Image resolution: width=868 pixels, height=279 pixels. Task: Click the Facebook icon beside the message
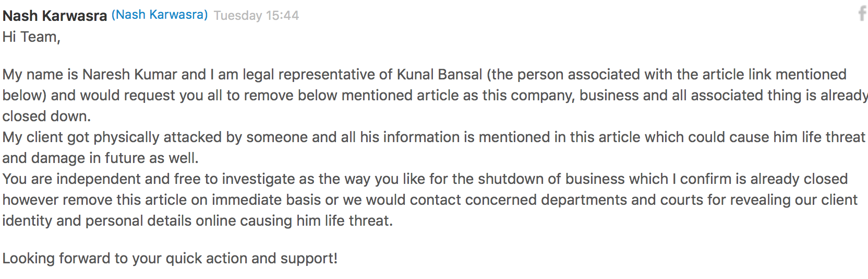[862, 13]
